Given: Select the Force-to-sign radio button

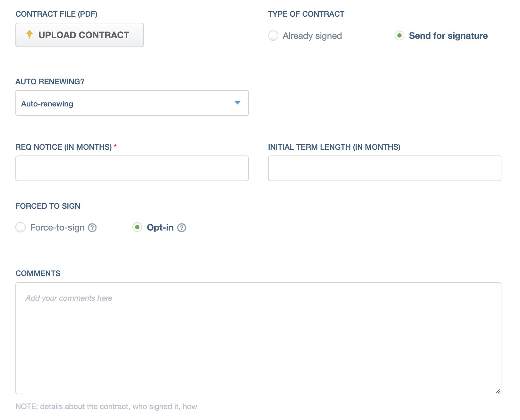Looking at the screenshot, I should pos(21,227).
